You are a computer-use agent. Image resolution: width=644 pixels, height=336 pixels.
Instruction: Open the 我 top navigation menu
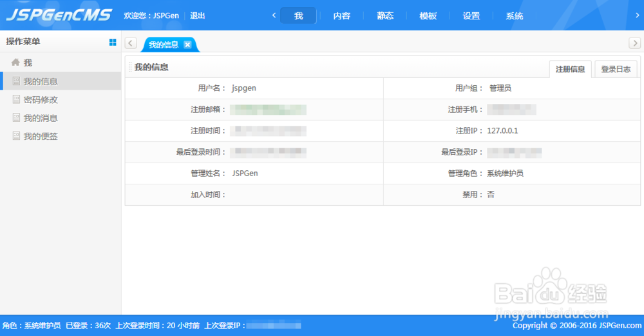[x=298, y=15]
